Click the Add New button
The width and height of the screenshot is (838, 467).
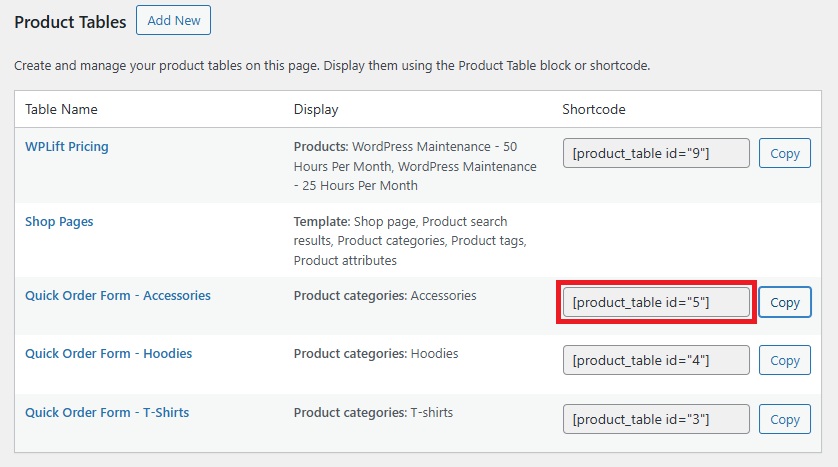click(173, 20)
